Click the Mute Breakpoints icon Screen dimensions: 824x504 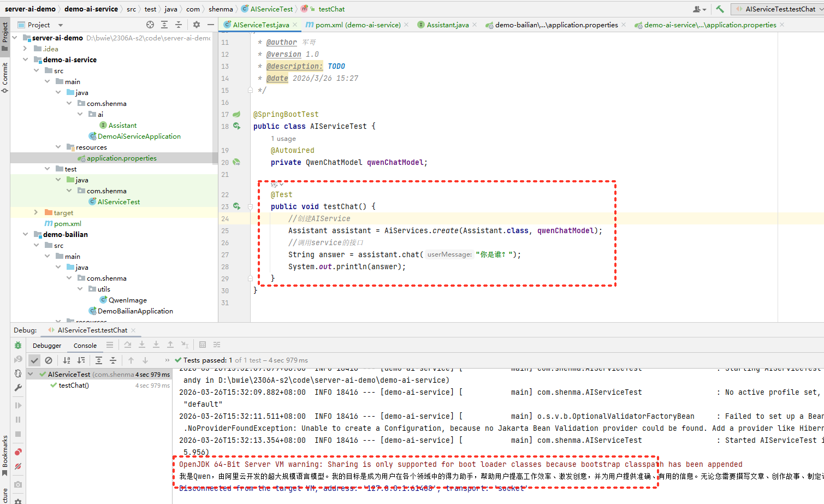(18, 467)
